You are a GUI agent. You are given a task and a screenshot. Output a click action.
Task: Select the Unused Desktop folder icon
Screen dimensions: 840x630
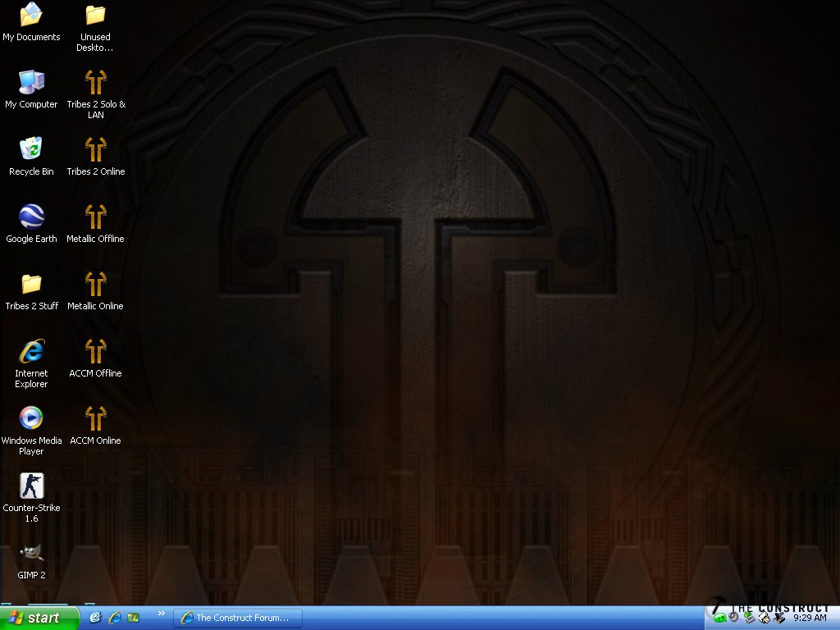(95, 27)
